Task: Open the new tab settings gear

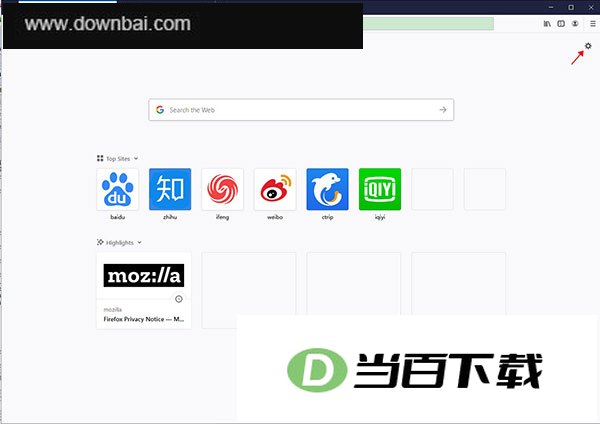Action: (x=588, y=46)
